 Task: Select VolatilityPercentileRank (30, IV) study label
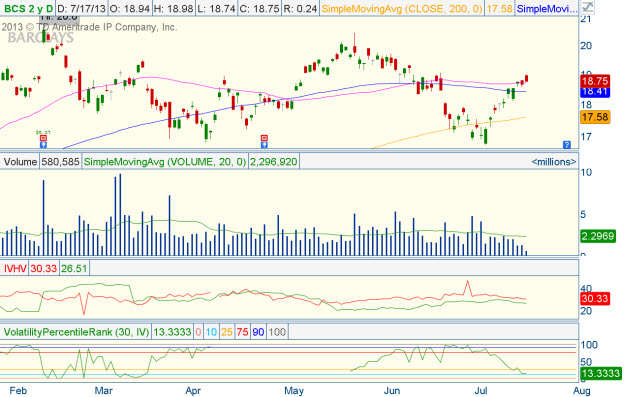point(76,332)
